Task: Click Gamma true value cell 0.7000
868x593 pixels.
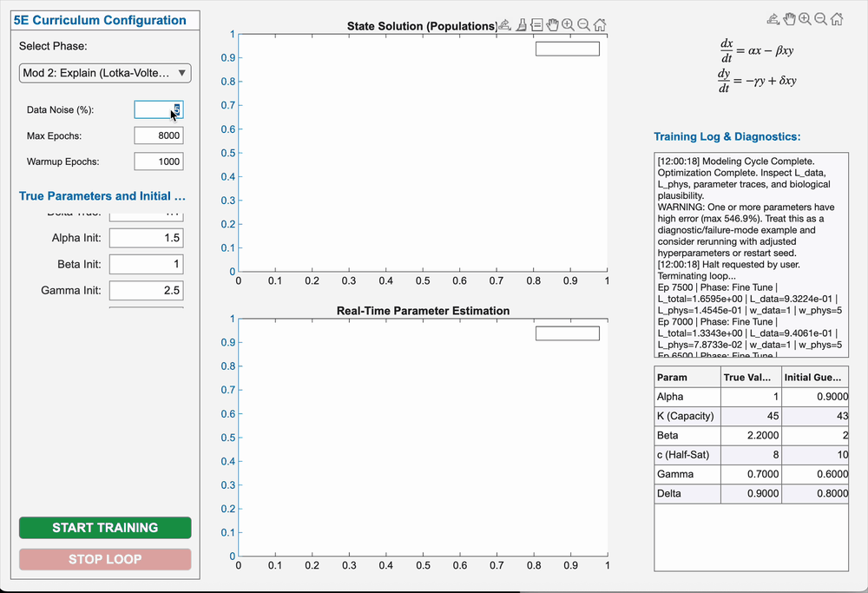Action: point(751,474)
